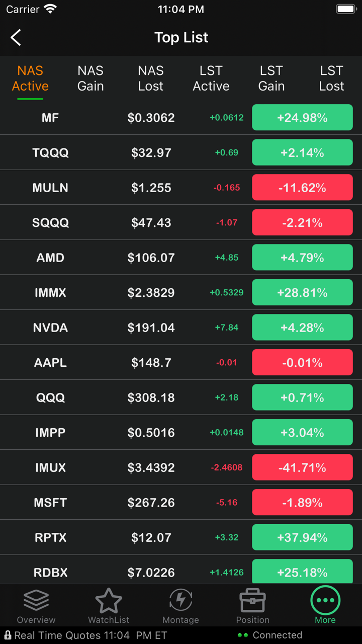
Task: Tap the +24.98% button for MF
Action: click(x=302, y=118)
